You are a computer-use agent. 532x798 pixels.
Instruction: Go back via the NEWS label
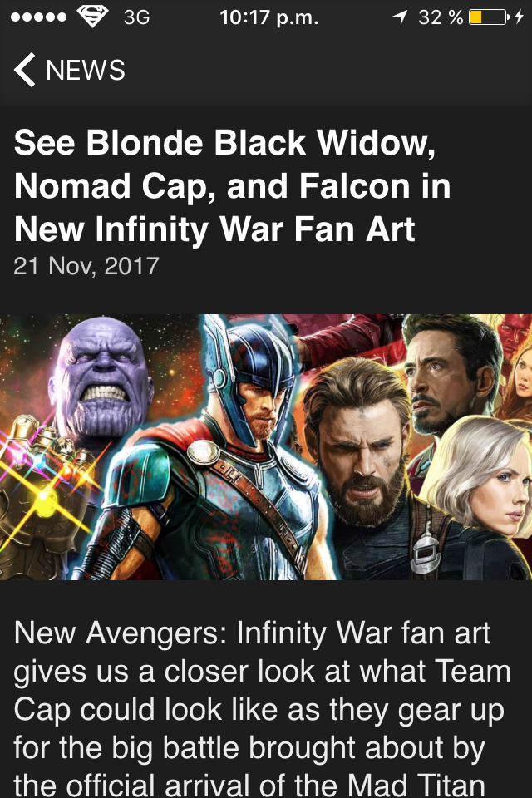pyautogui.click(x=86, y=70)
